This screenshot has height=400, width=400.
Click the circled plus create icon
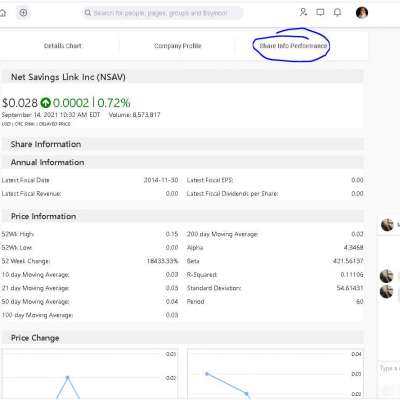click(x=23, y=13)
